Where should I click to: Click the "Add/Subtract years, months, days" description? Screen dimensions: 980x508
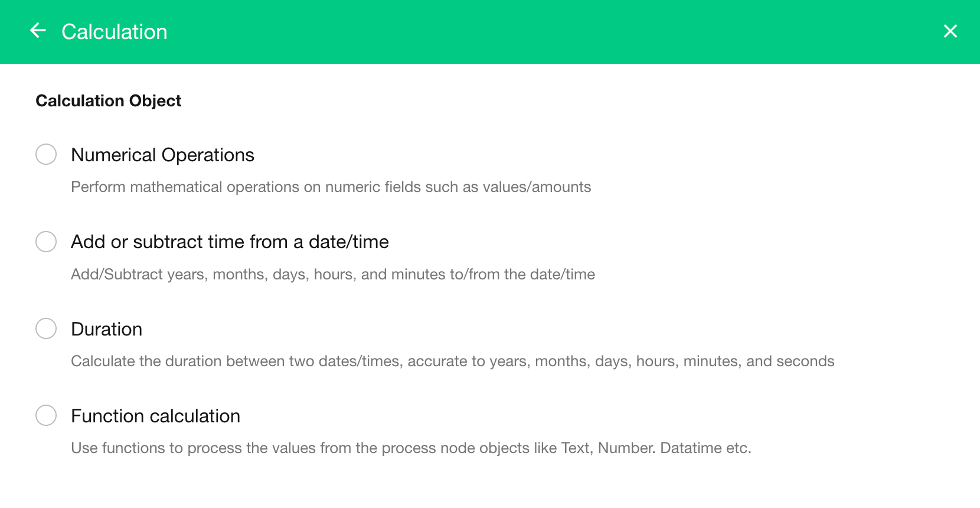point(332,275)
